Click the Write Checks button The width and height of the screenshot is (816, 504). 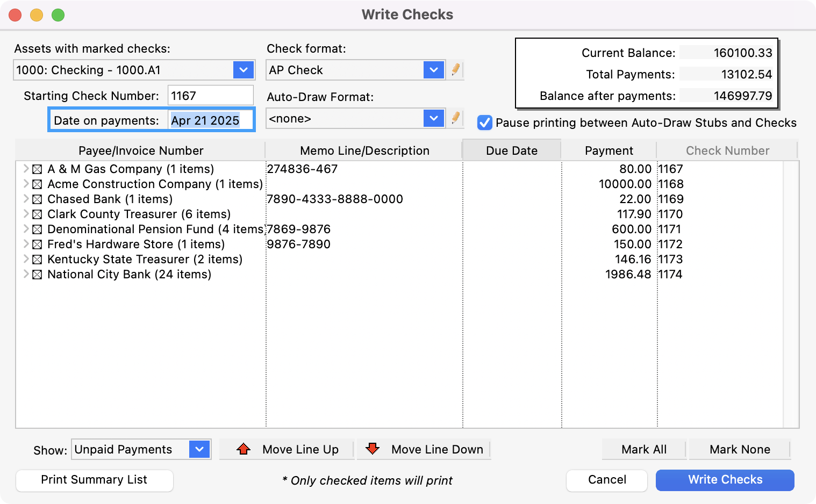tap(725, 480)
